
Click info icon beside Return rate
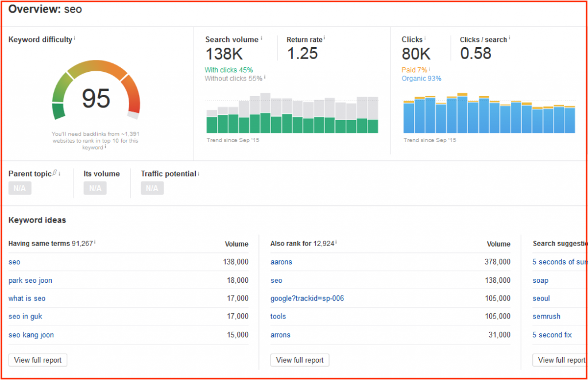point(324,38)
